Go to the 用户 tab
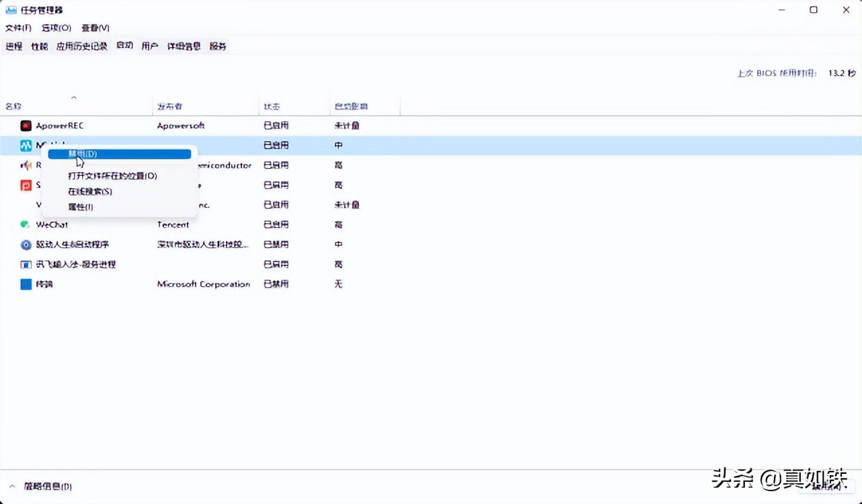Image resolution: width=862 pixels, height=504 pixels. [x=150, y=46]
